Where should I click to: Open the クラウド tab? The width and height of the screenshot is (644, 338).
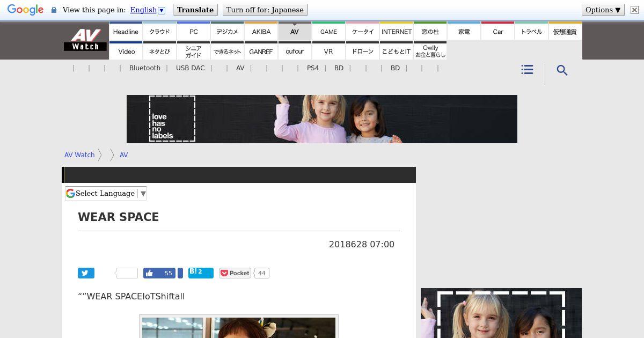coord(159,31)
